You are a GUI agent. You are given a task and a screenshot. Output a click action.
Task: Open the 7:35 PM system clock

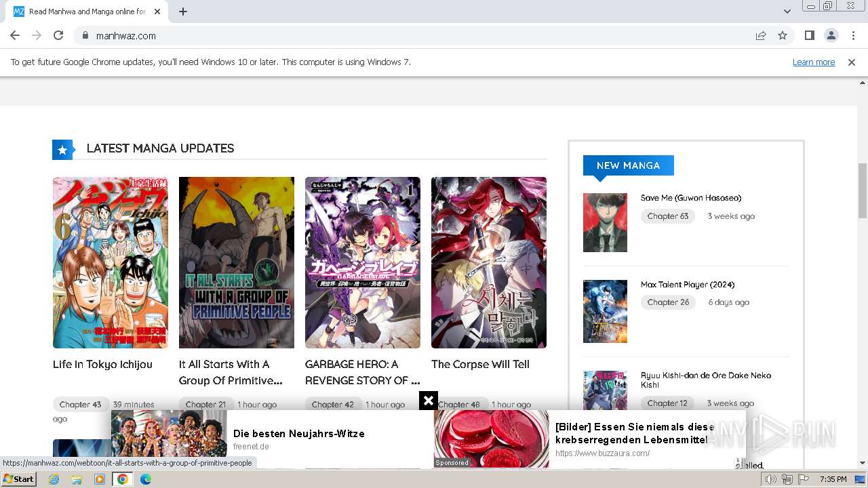click(x=833, y=479)
